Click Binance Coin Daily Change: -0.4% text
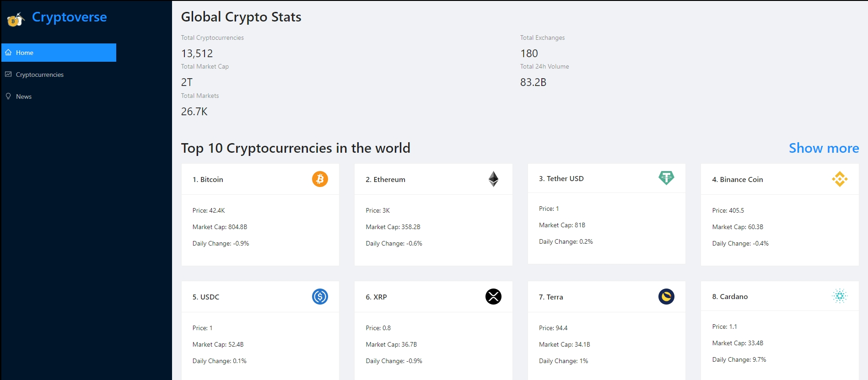Screen dimensions: 868x380 740,244
